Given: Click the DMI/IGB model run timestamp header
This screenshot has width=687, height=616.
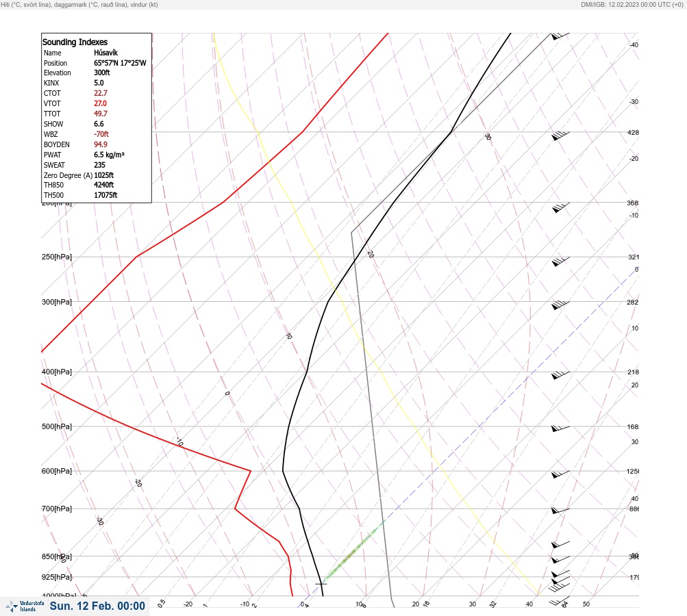Looking at the screenshot, I should [x=632, y=4].
